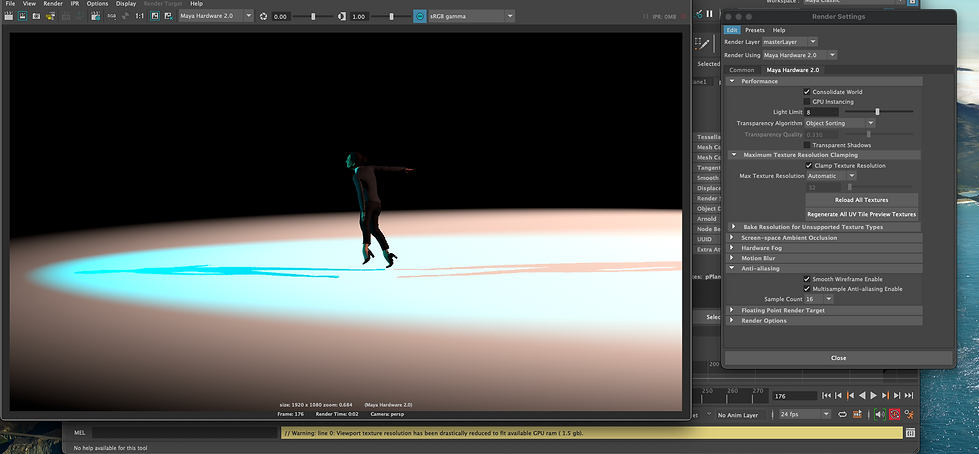This screenshot has width=979, height=454.
Task: Open the IPR menu
Action: (74, 4)
